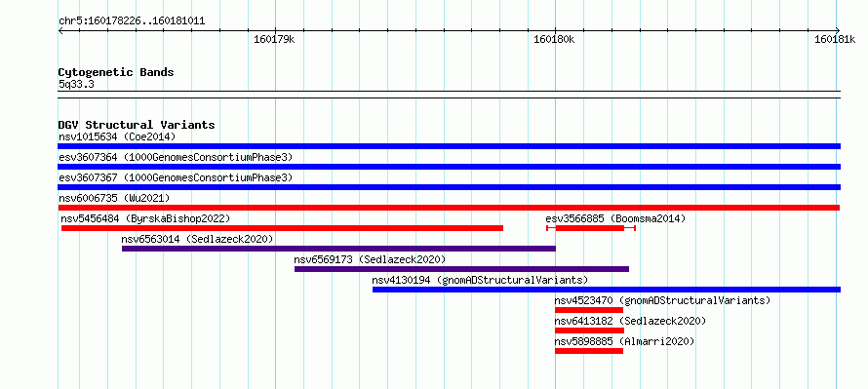
Task: Click the 160180k ruler tick label
Action: 554,39
